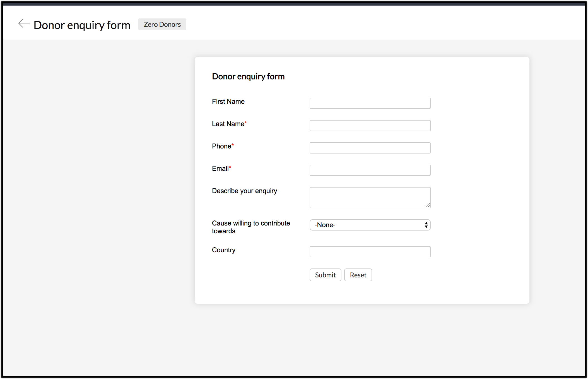Select the Email input box
Image resolution: width=588 pixels, height=379 pixels.
(x=370, y=170)
